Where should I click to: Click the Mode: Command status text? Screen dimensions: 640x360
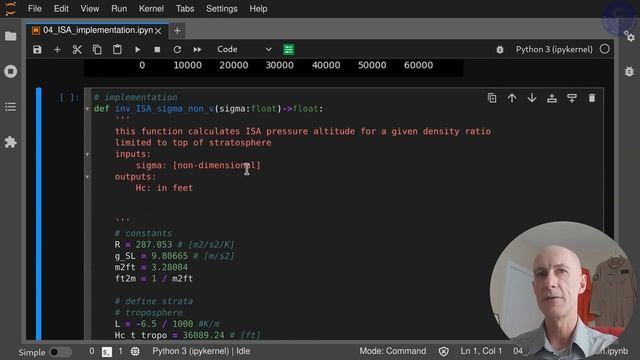click(393, 351)
